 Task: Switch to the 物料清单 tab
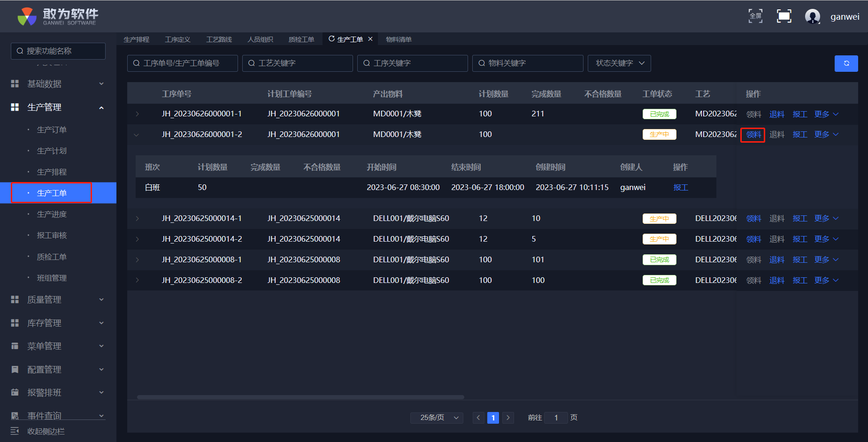coord(399,39)
